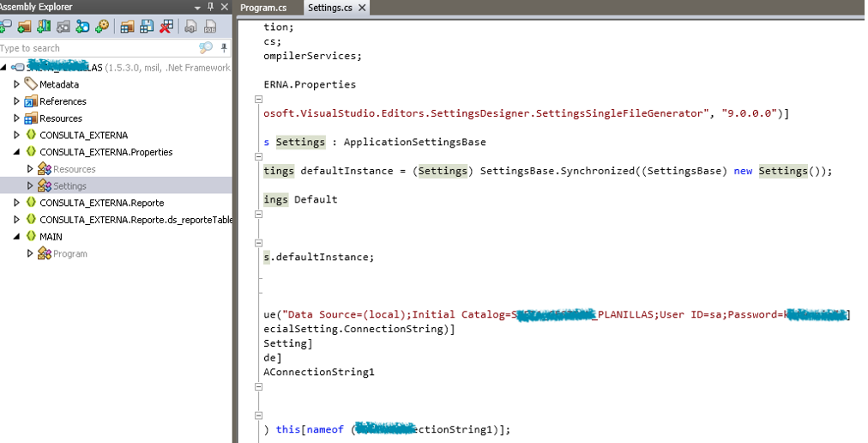Screen dimensions: 868x443
Task: Select the References node in the tree
Action: (x=63, y=101)
